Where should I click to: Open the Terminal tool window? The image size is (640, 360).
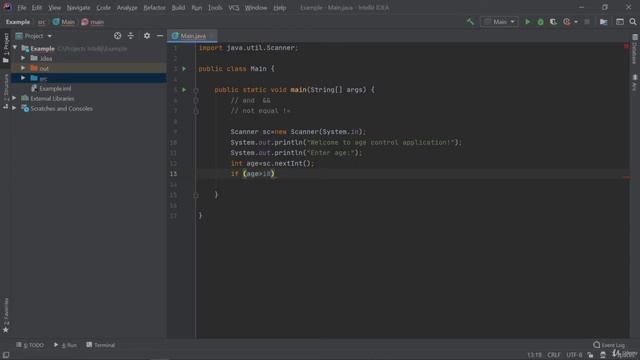tap(100, 345)
